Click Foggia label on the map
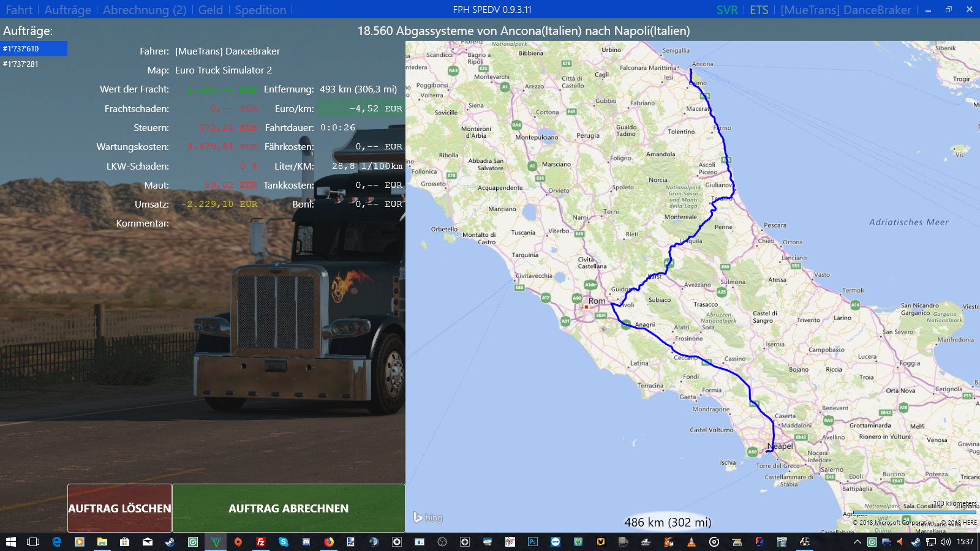Viewport: 980px width, 551px height. coord(910,363)
